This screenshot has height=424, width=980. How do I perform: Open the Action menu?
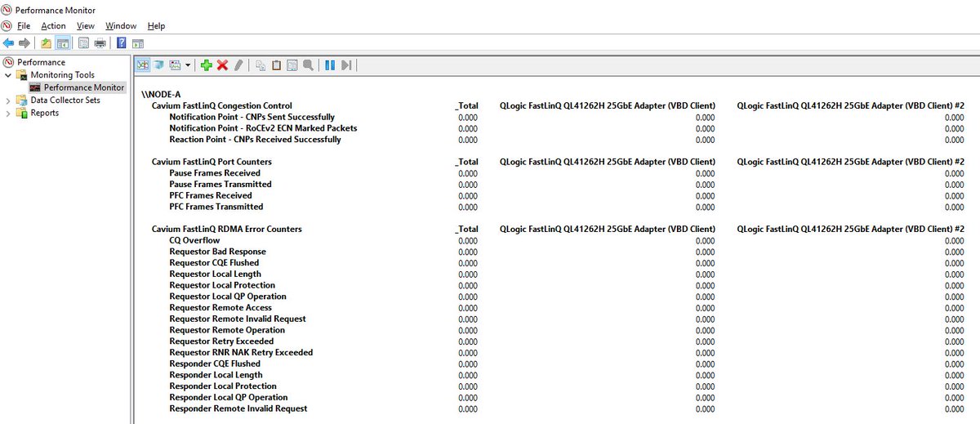(54, 26)
